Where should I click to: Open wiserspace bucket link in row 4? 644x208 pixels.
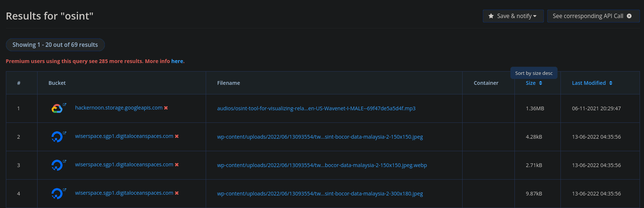[x=124, y=193]
